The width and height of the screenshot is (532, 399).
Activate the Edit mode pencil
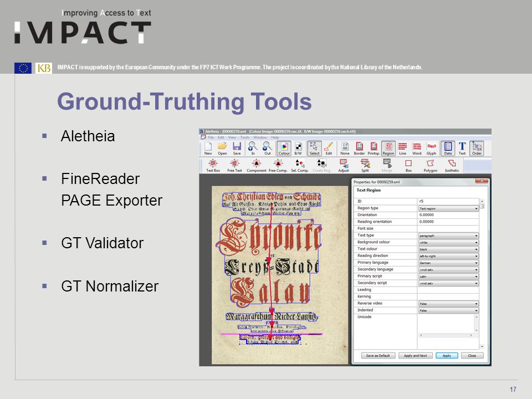[329, 149]
